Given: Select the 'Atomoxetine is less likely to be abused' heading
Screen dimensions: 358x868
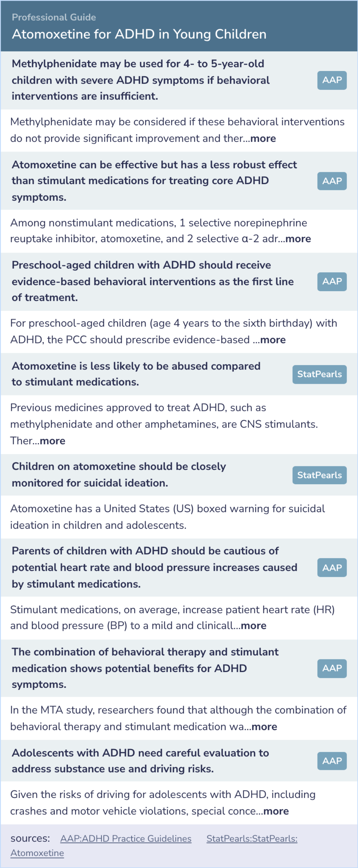Looking at the screenshot, I should coord(136,374).
